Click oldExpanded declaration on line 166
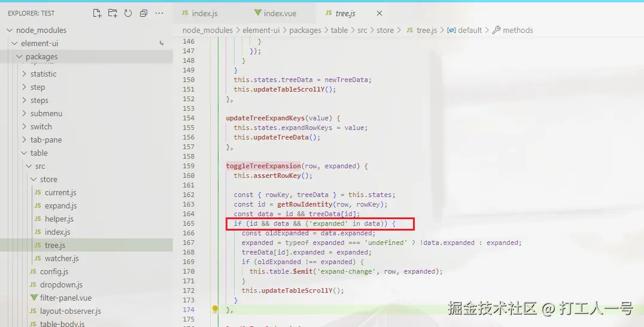The image size is (644, 327). tap(287, 233)
